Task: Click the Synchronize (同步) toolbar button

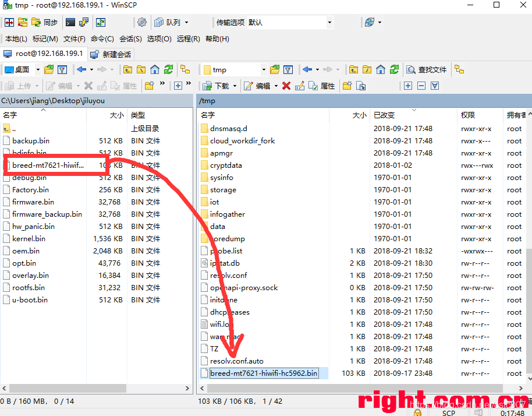Action: [x=44, y=22]
